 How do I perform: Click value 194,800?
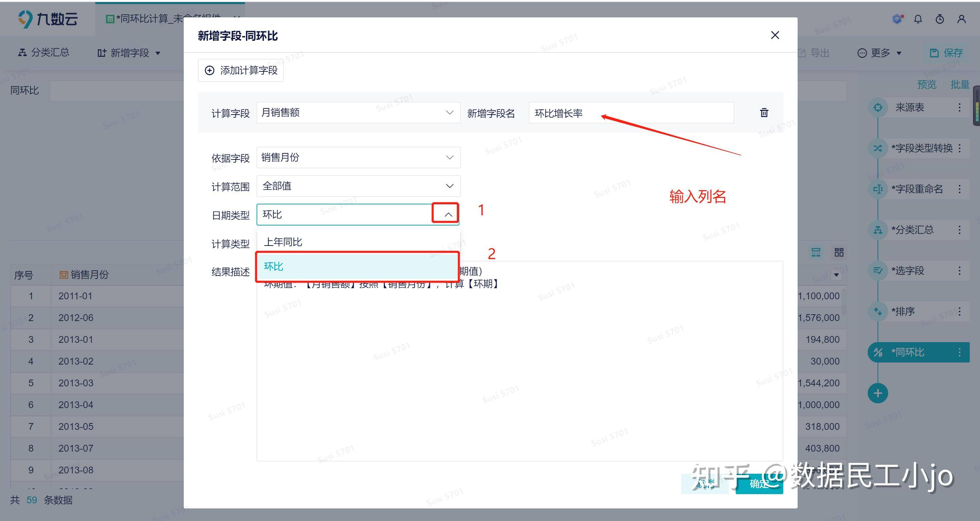822,339
